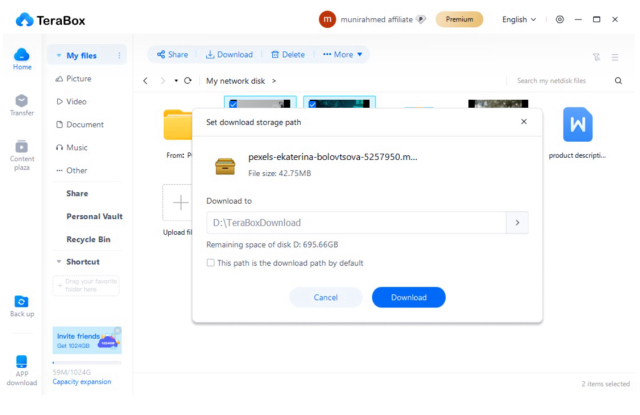Image resolution: width=640 pixels, height=415 pixels.
Task: Open Content plaza
Action: point(22,155)
